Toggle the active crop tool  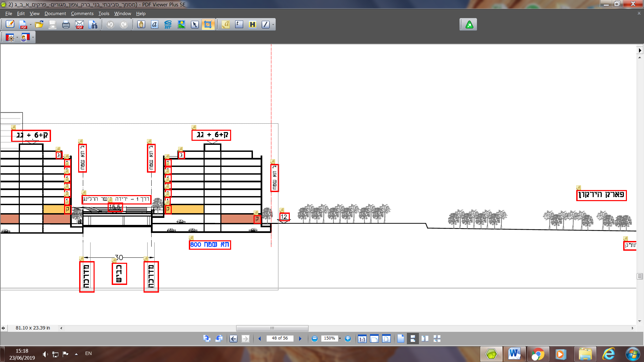(208, 24)
